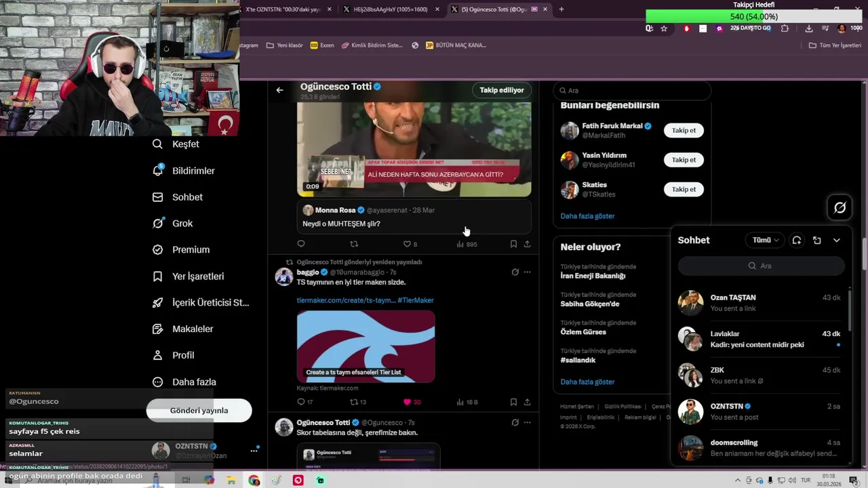Open the quoted Monna Rosa post

tap(414, 217)
